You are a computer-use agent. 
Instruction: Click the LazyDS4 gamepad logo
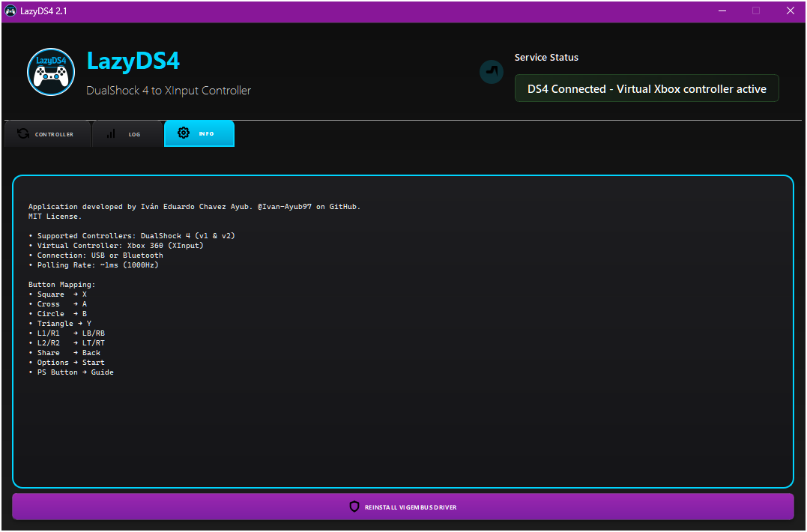tap(51, 72)
